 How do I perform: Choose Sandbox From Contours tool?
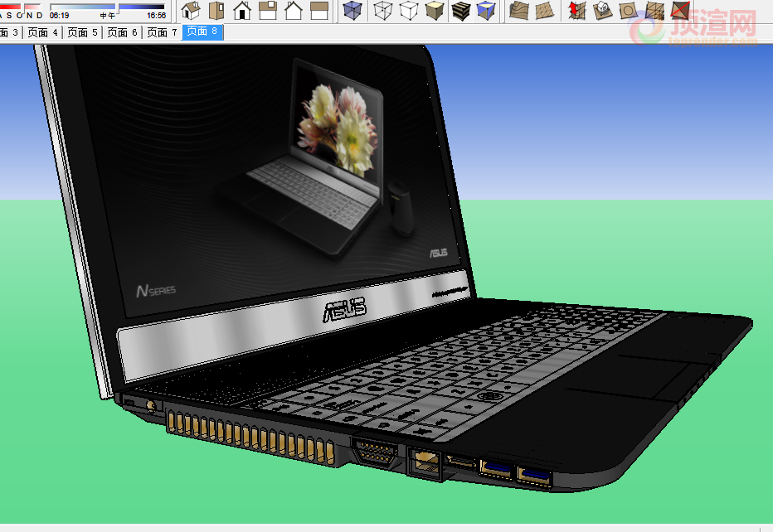tap(518, 10)
